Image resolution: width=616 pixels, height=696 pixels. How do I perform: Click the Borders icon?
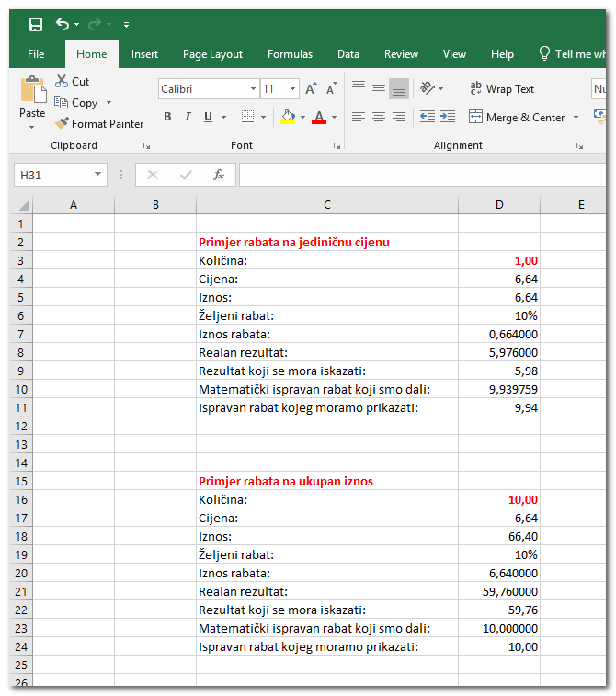(247, 117)
